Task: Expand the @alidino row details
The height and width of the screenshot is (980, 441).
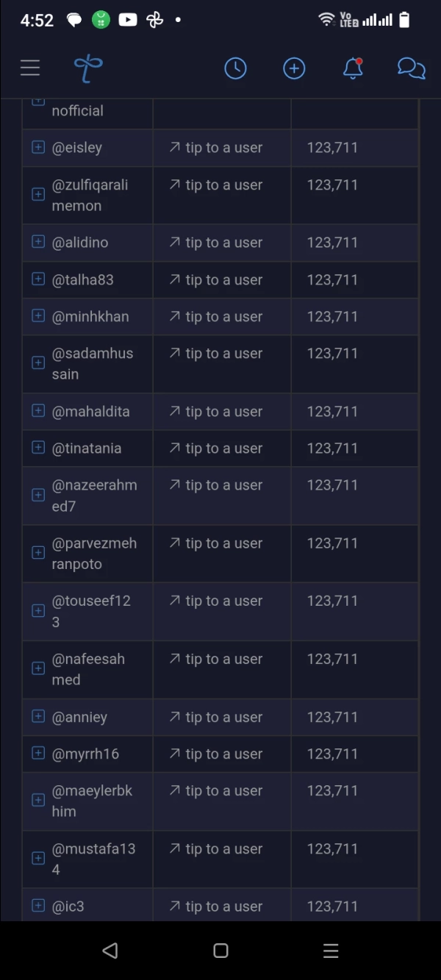Action: pyautogui.click(x=38, y=242)
